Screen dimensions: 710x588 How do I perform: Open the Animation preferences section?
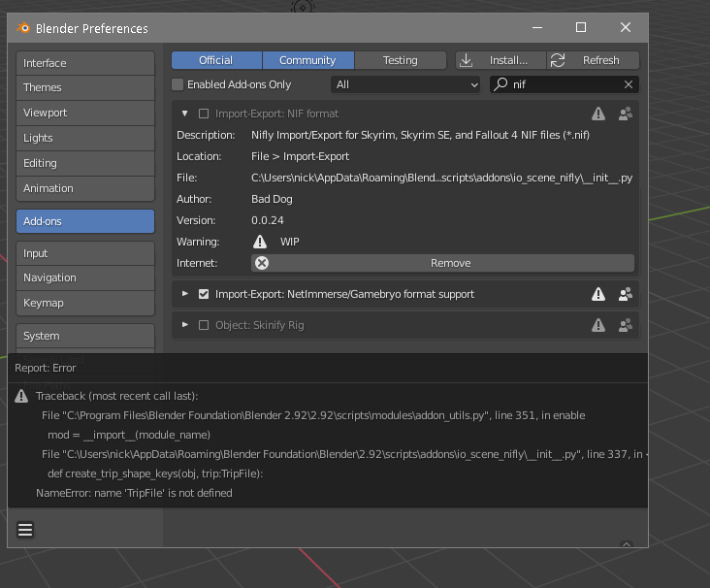pos(85,188)
